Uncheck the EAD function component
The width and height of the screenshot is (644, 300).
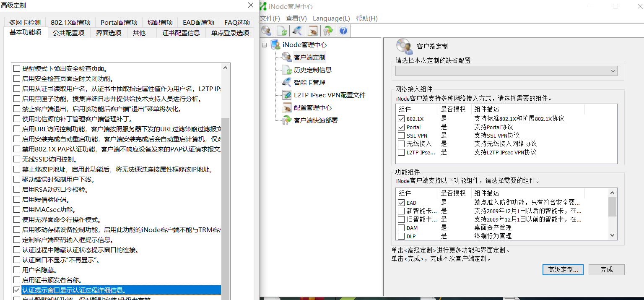401,203
